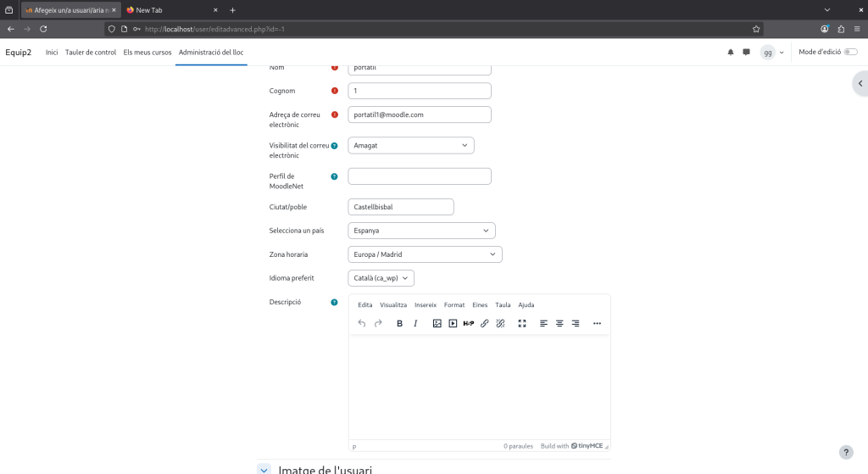Viewport: 868px width, 474px height.
Task: Change Idioma preferit language dropdown
Action: click(381, 278)
